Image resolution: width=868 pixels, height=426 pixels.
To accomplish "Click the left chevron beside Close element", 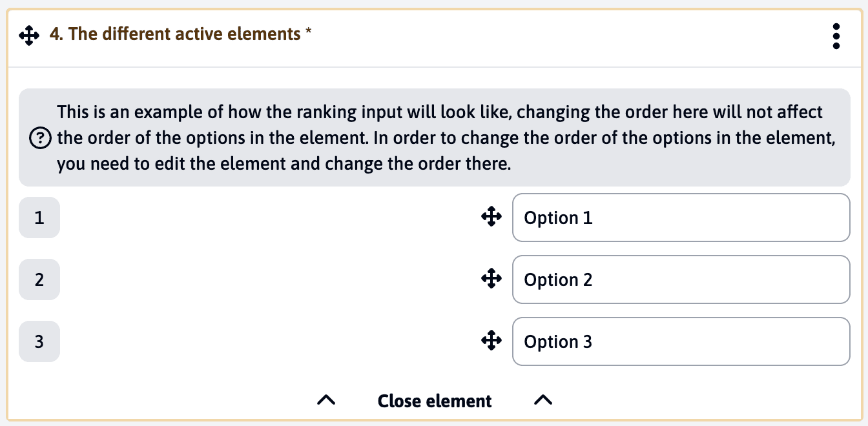I will pos(326,400).
